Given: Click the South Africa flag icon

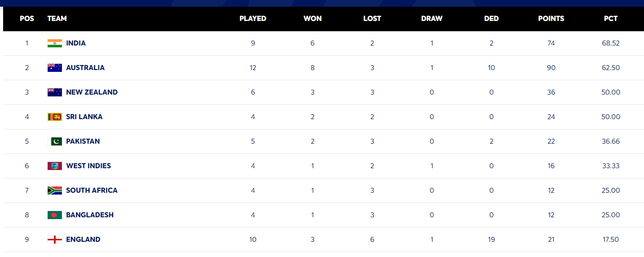Looking at the screenshot, I should tap(55, 191).
